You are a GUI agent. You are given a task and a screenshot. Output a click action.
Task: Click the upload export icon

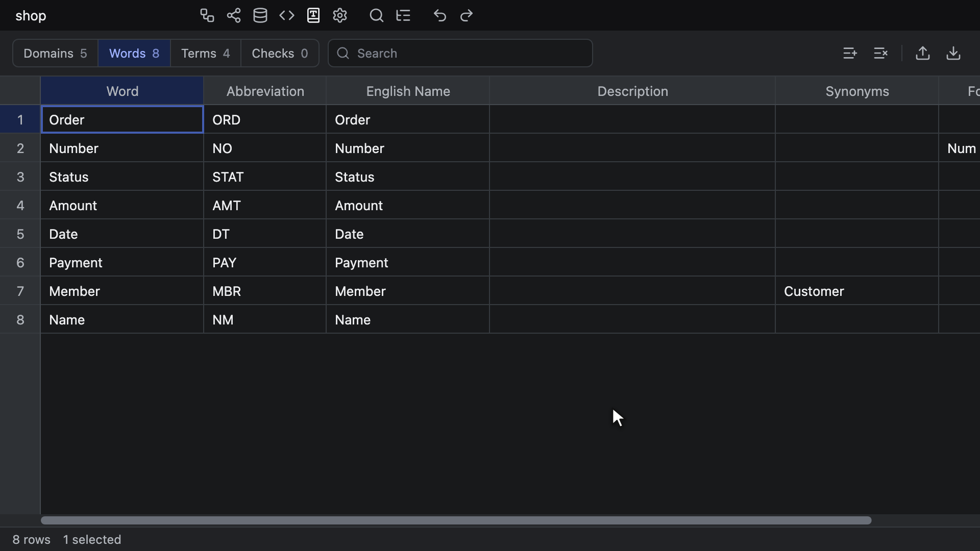click(x=923, y=53)
